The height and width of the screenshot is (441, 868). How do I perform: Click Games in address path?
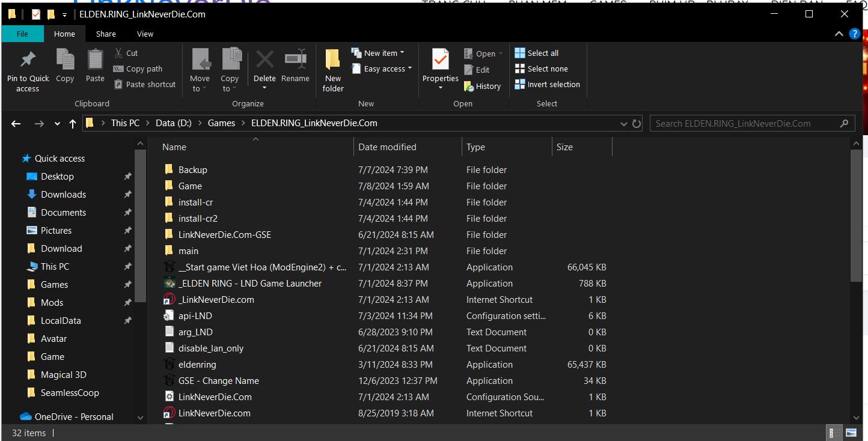coord(221,123)
